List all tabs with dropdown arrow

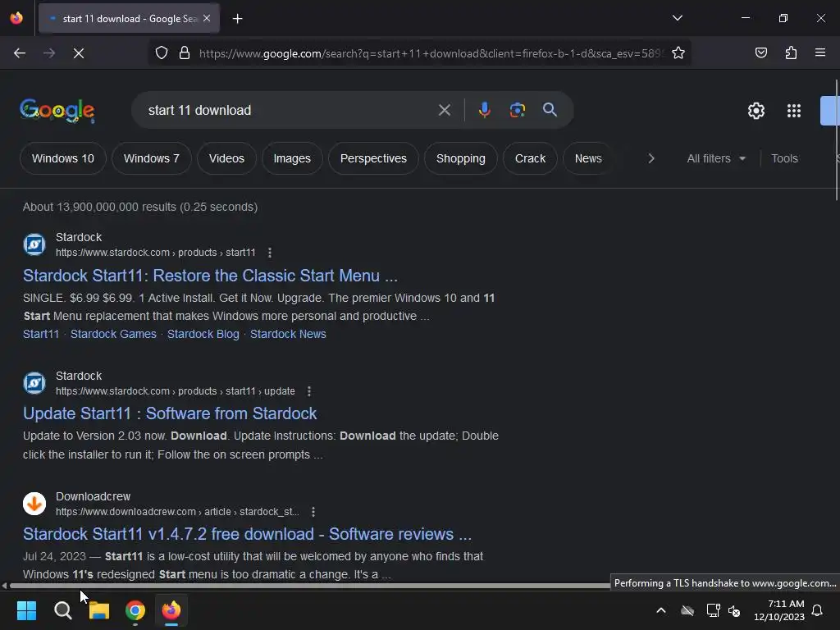coord(677,18)
